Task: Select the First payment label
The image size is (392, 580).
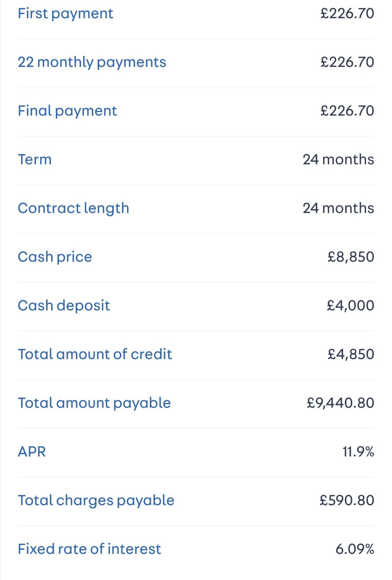Action: click(65, 14)
